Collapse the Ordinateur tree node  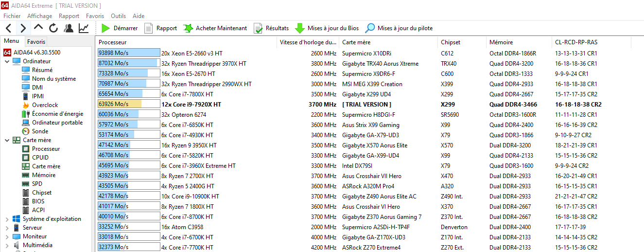(x=7, y=61)
